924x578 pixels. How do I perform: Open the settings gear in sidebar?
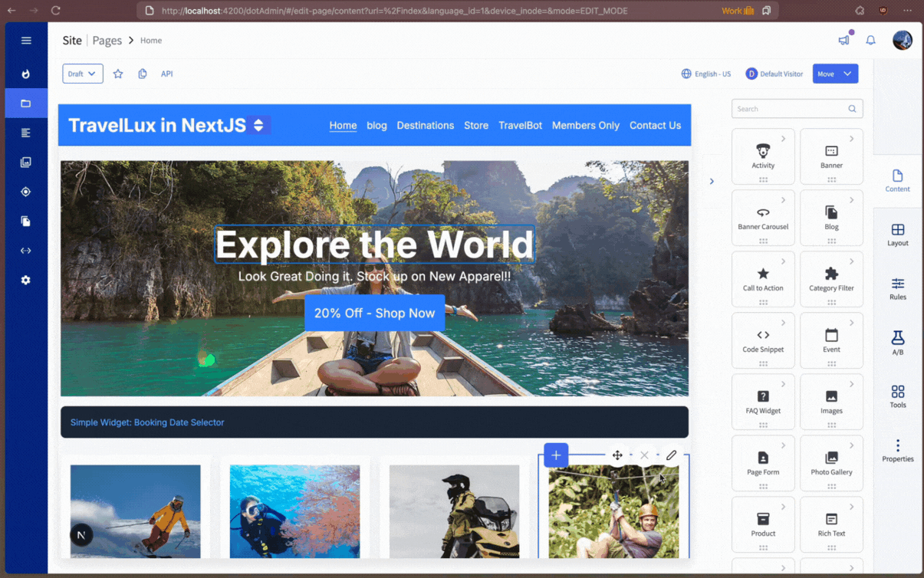click(26, 281)
